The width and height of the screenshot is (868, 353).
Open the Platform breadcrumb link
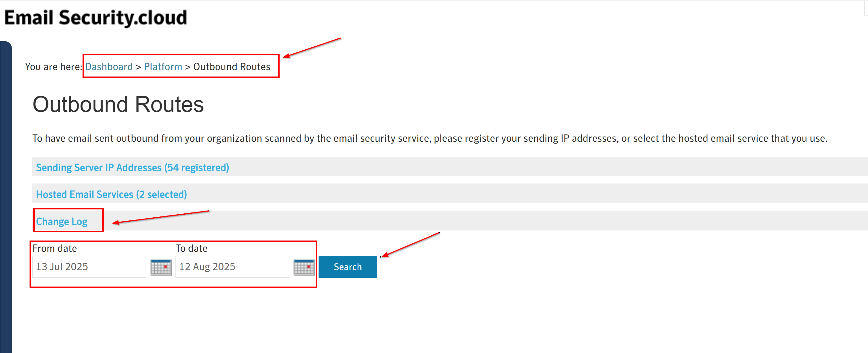[163, 67]
